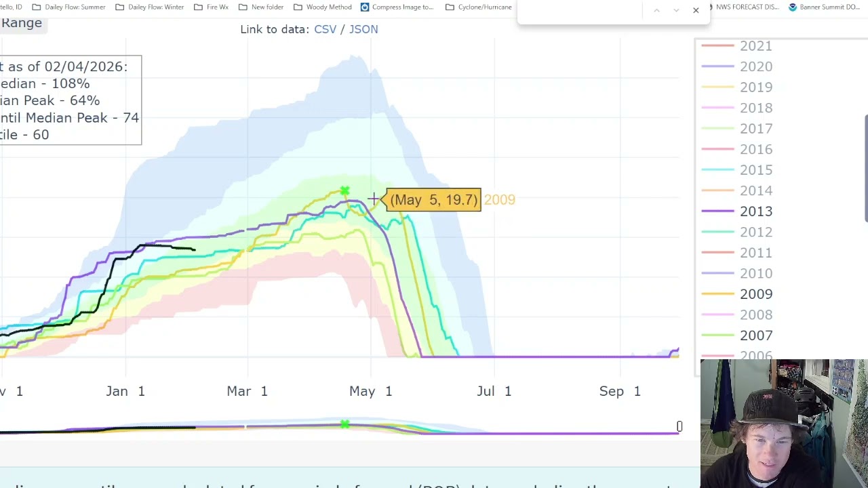The height and width of the screenshot is (488, 868).
Task: Open the Fire Wx bookmark folder
Action: coord(211,7)
